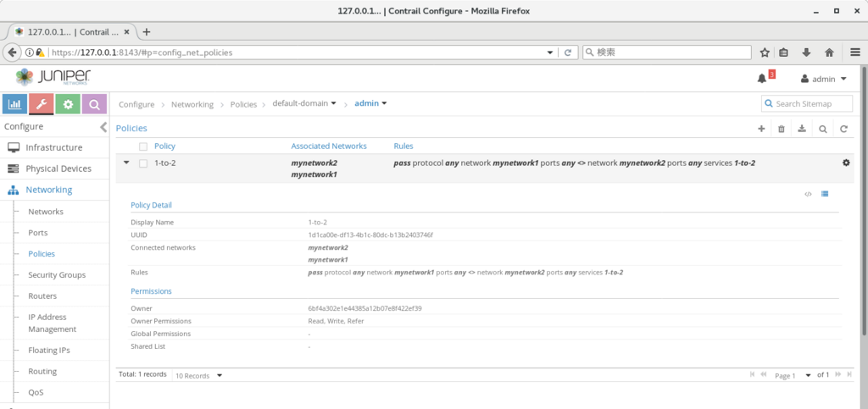Go to the browser home icon
Viewport: 868px width, 409px height.
[829, 53]
